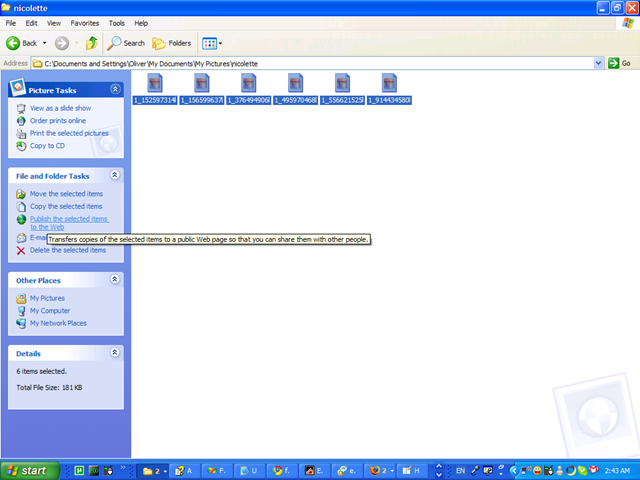The image size is (640, 480).
Task: Click Print the selected pictures
Action: point(69,133)
